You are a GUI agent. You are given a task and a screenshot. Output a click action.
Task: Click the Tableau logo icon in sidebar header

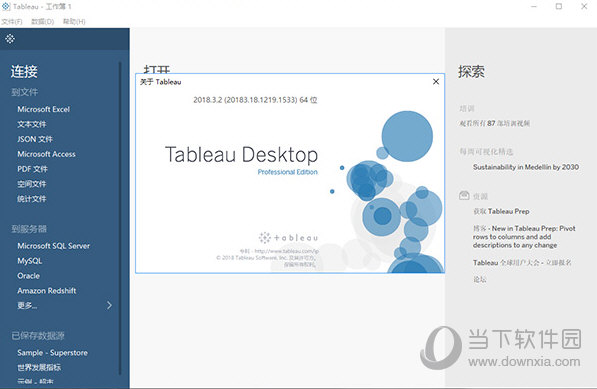10,38
